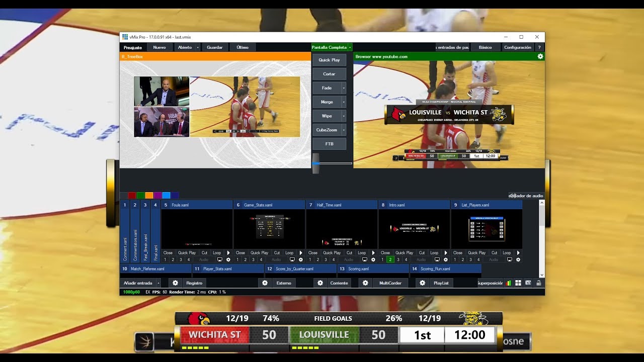644x362 pixels.
Task: Play the Intro.xaml input with arrow icon
Action: [446, 253]
